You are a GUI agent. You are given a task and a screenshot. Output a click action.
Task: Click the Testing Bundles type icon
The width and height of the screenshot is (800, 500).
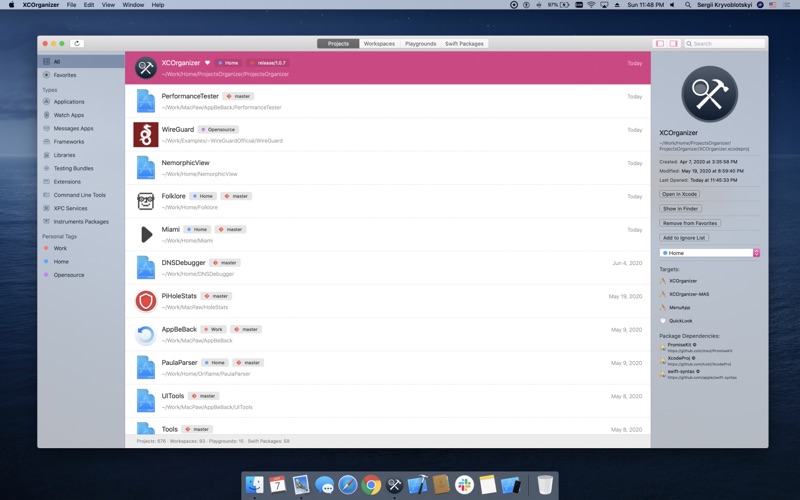pos(46,168)
